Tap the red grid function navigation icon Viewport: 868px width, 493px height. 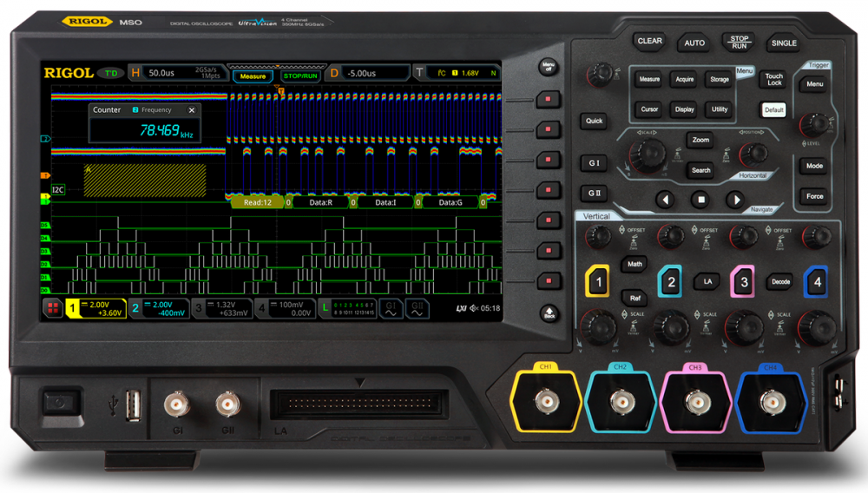[53, 308]
